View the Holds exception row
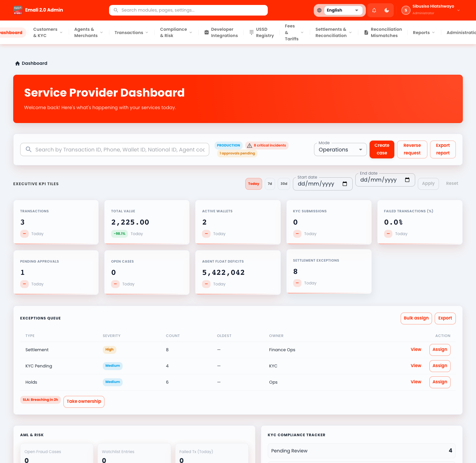The width and height of the screenshot is (476, 463). tap(416, 382)
